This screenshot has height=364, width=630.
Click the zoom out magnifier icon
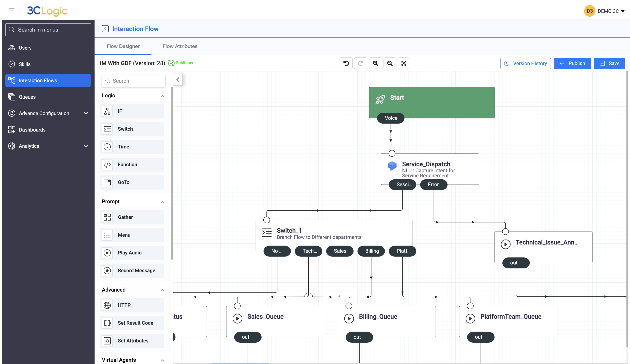[x=389, y=63]
